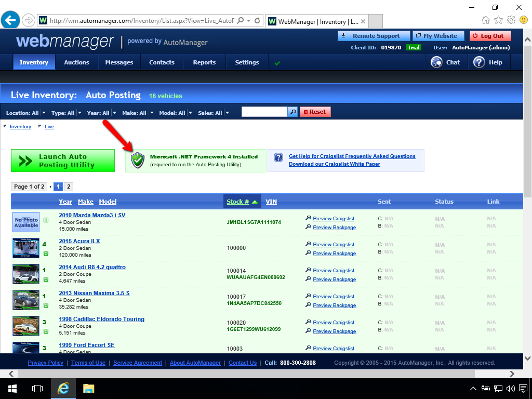
Task: Click the Remote Support button
Action: pos(374,36)
